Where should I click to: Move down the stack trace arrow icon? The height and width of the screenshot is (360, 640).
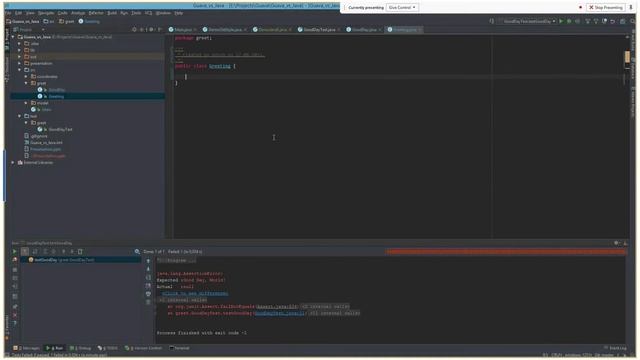(x=148, y=269)
